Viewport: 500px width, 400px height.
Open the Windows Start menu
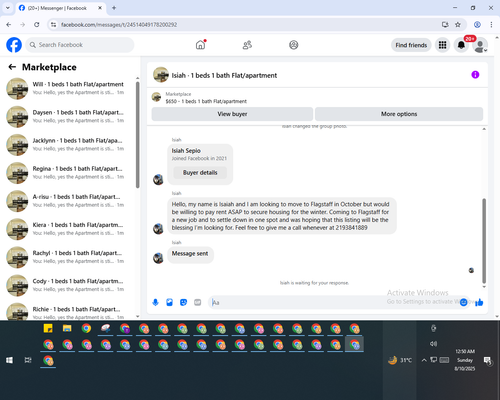click(x=9, y=360)
